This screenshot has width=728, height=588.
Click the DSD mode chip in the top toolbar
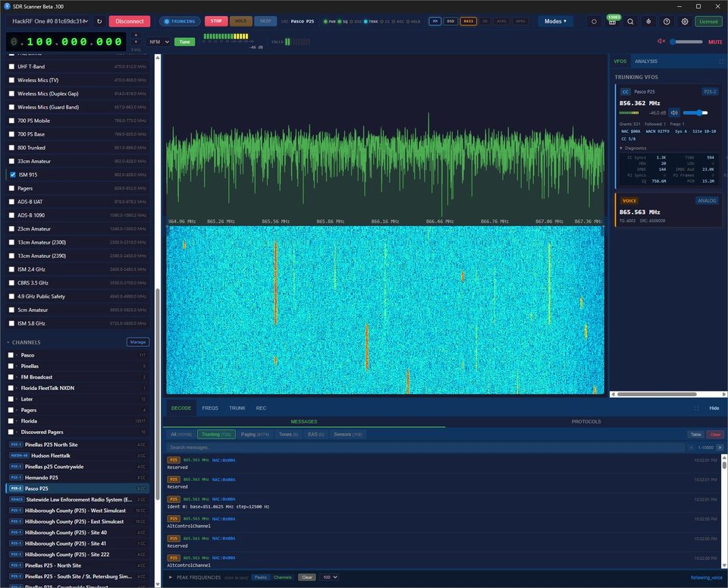point(450,21)
